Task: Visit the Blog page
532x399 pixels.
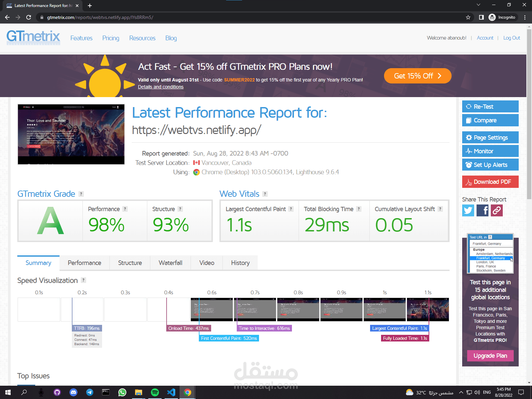Action: 171,38
